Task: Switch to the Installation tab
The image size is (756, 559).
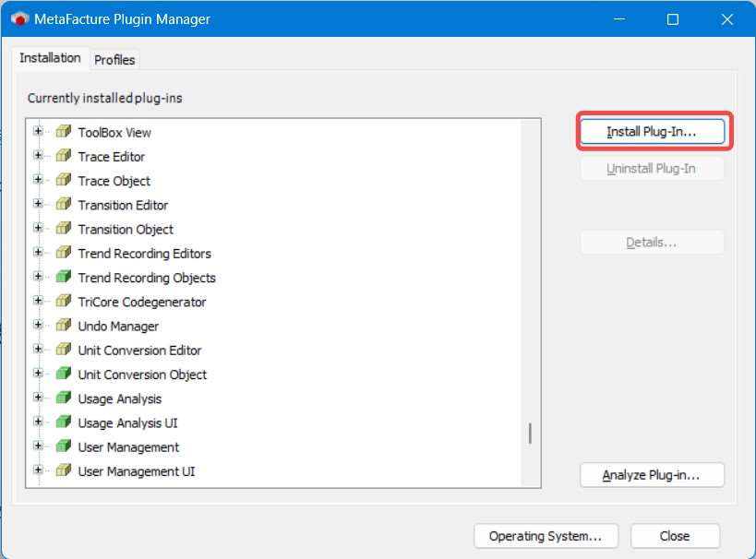Action: coord(50,58)
